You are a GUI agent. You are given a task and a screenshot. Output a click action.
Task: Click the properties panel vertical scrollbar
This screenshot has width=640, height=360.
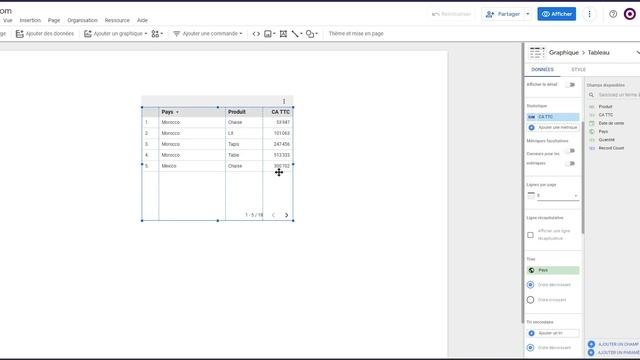tap(583, 178)
